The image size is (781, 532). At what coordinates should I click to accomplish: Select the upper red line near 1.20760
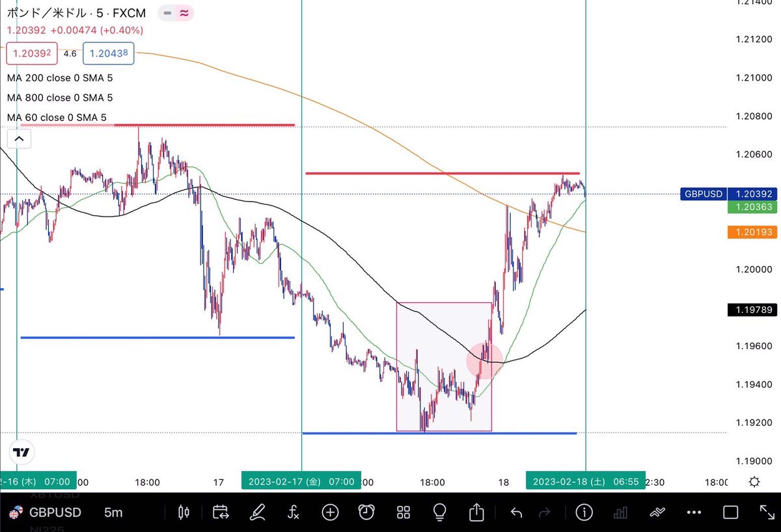(x=158, y=124)
